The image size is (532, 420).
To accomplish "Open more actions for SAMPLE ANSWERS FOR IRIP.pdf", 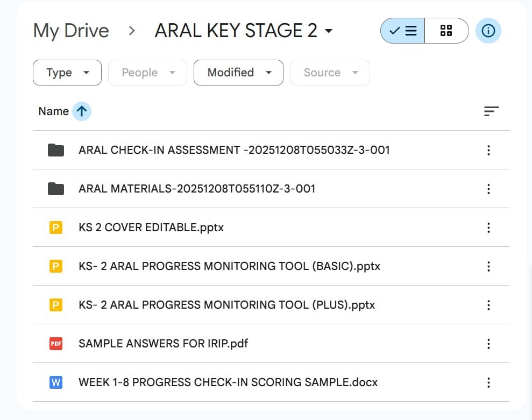I will [x=488, y=344].
